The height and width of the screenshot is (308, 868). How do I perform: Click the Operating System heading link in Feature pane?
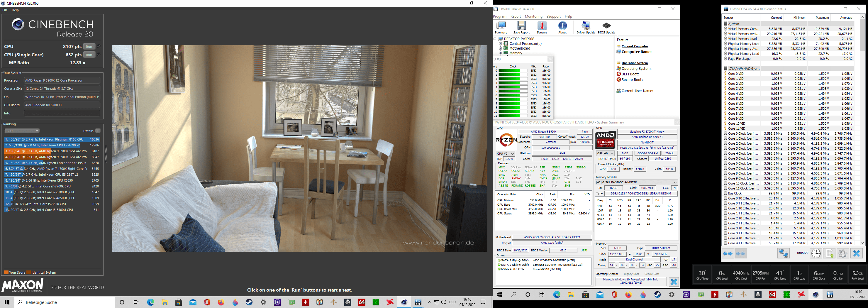point(635,63)
